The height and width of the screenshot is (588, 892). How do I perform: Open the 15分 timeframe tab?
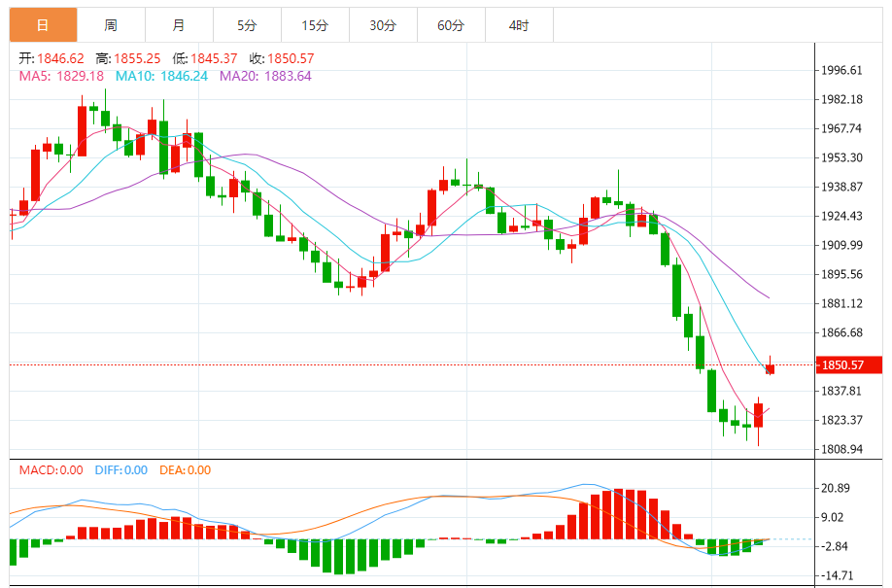(315, 25)
